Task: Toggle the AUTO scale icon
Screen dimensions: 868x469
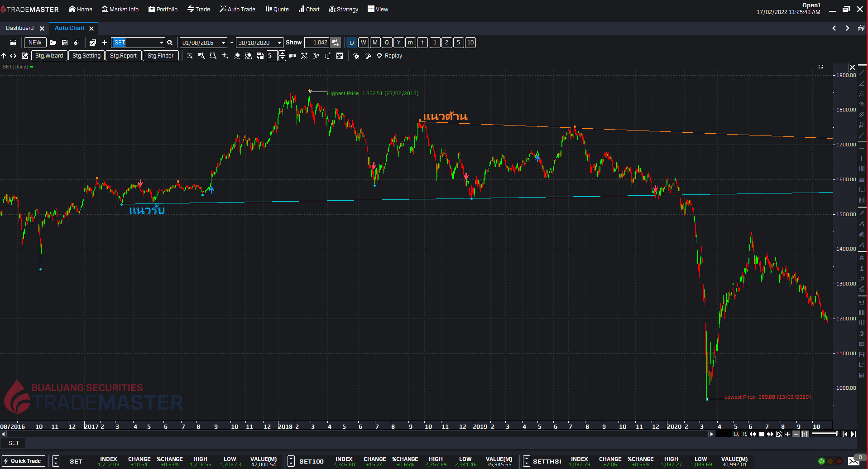Action: [293, 56]
